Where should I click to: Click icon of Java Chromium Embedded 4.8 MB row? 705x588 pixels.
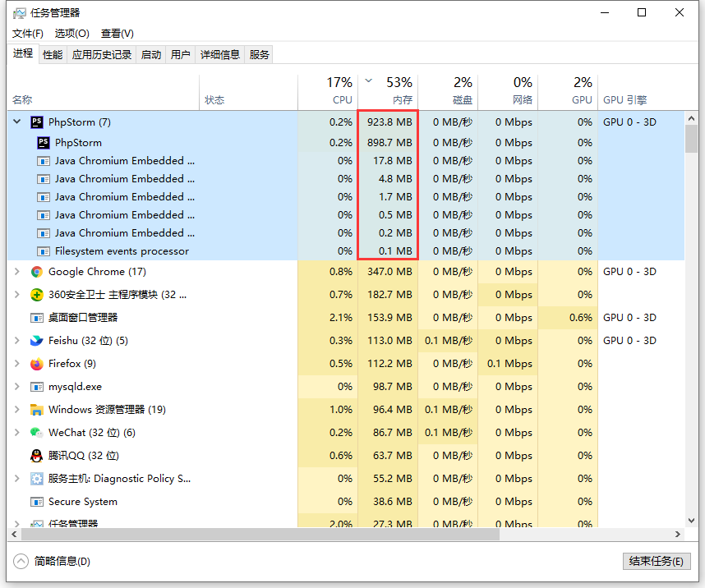[x=44, y=179]
